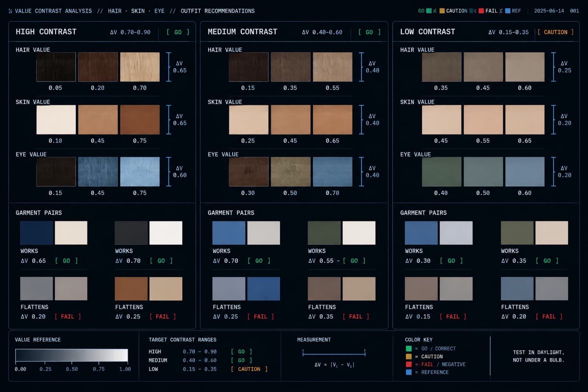Select navy garment in High Contrast ΔV 0.65 pair
Image resolution: width=588 pixels, height=392 pixels.
point(36,233)
